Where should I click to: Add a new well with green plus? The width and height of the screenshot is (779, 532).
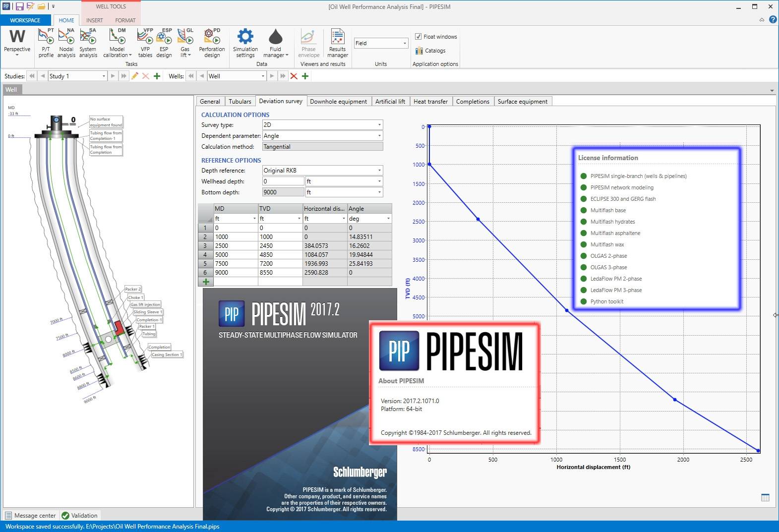(305, 76)
